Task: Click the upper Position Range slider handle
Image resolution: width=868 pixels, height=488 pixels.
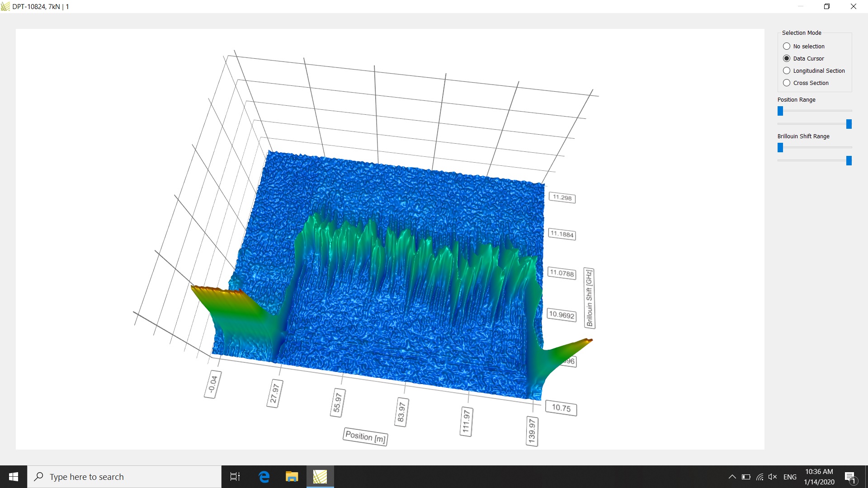Action: (x=780, y=111)
